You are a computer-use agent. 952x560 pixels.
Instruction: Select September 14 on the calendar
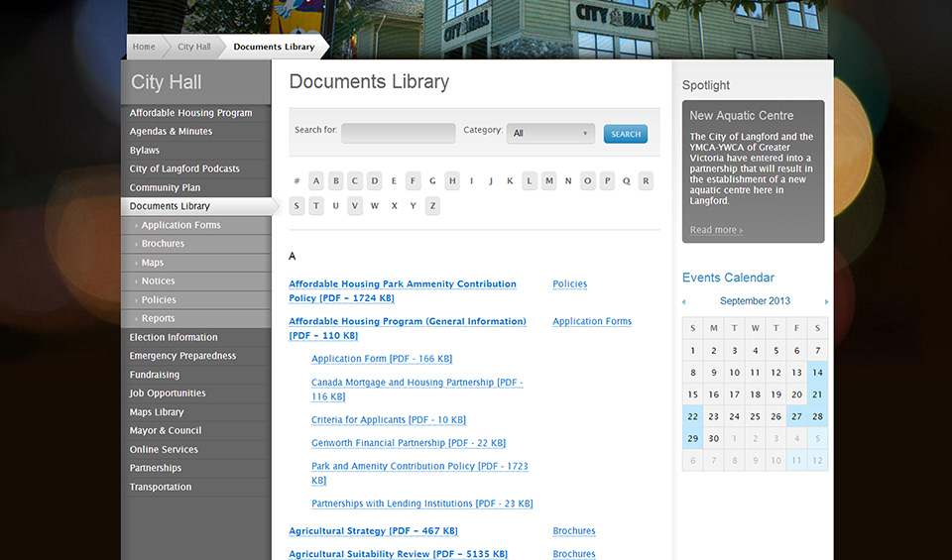pos(817,373)
